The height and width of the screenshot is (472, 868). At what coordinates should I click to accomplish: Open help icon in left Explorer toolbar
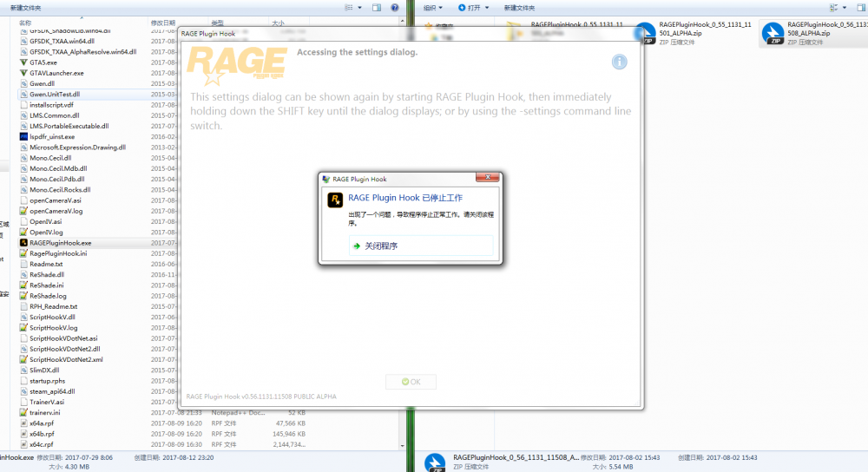[395, 8]
